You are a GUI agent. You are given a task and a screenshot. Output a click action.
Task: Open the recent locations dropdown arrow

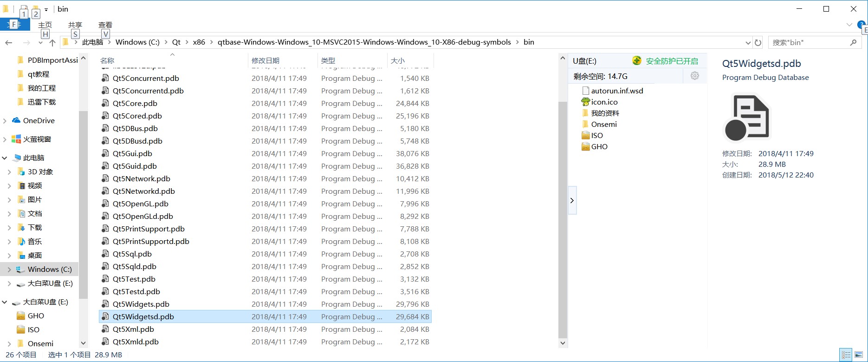(40, 43)
